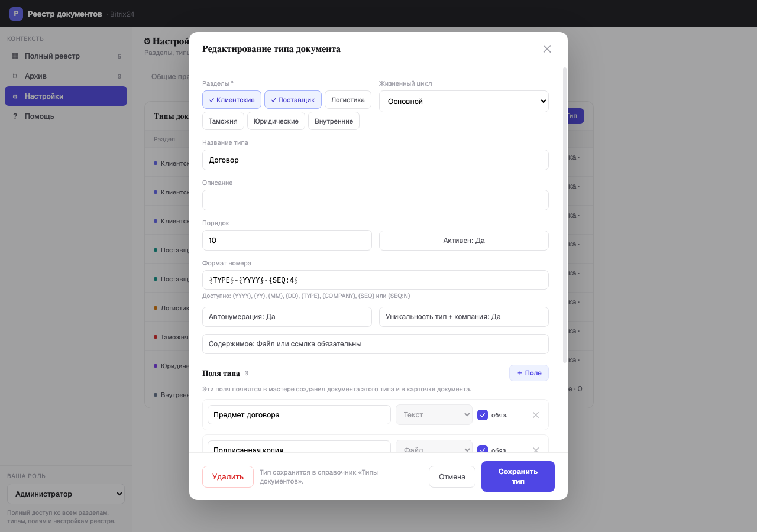Viewport: 757px width, 532px height.
Task: Open the Жизненный цикл dropdown
Action: tap(464, 101)
